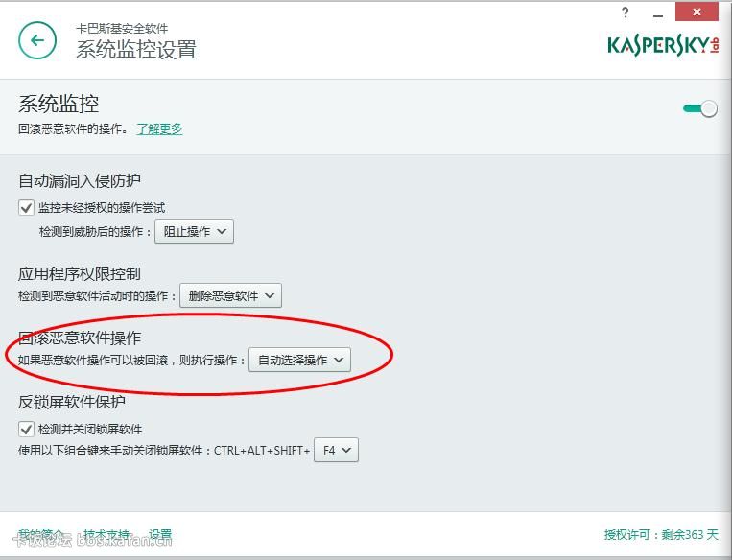Click the 应用程序权限控制 heading
The image size is (732, 560).
[x=80, y=274]
